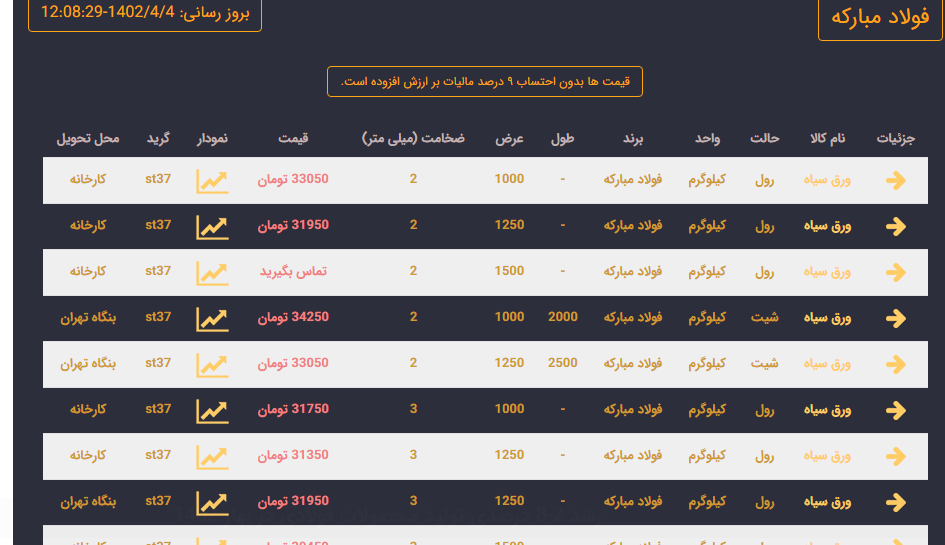Click the محل تحویل column header
The height and width of the screenshot is (545, 945).
[x=88, y=138]
